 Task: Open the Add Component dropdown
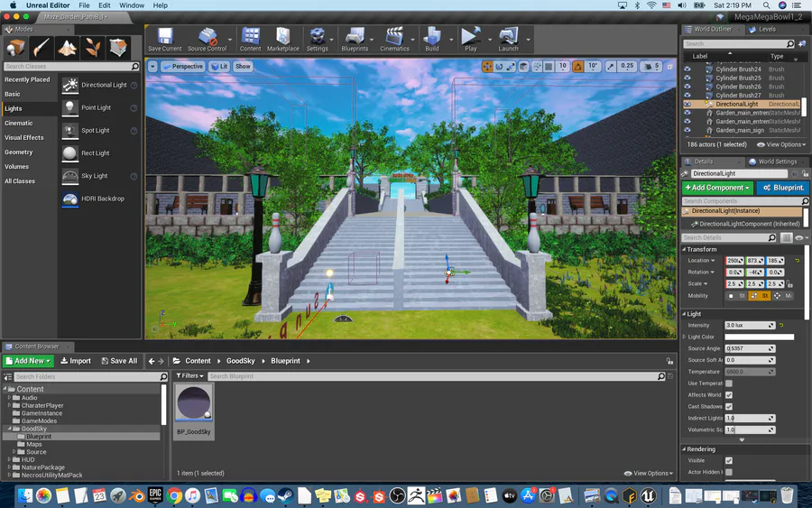718,188
